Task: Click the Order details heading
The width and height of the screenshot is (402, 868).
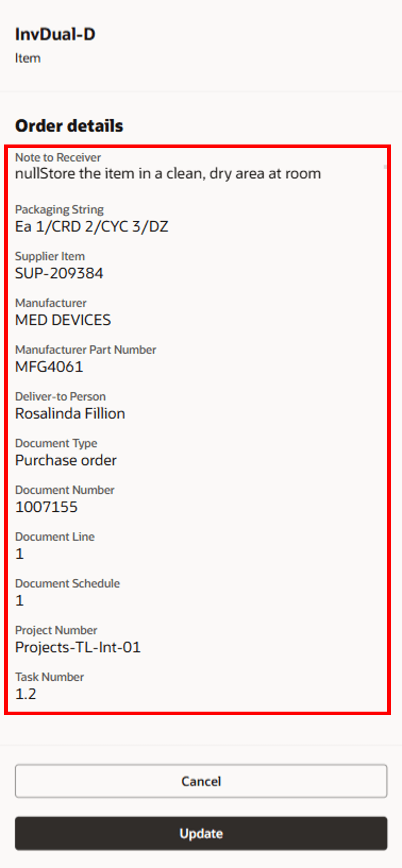Action: (69, 126)
